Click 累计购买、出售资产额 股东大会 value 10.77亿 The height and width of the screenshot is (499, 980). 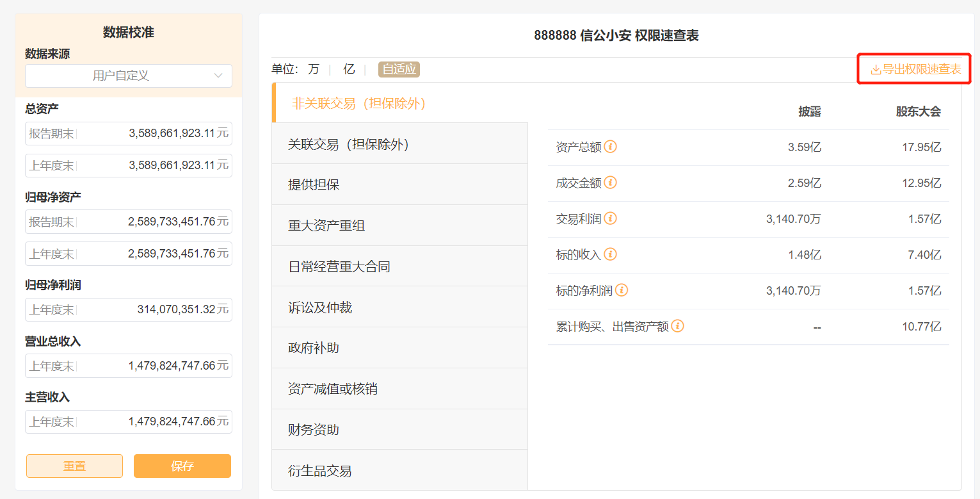point(922,327)
